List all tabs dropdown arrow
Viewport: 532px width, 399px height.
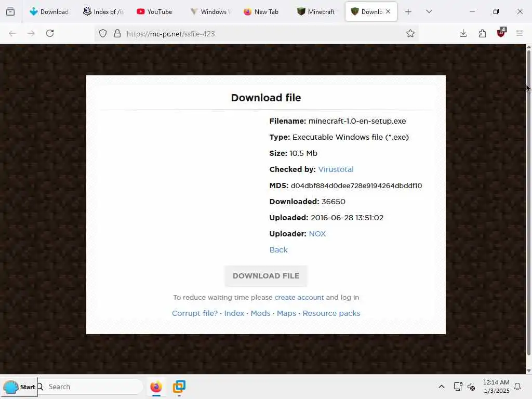coord(429,11)
